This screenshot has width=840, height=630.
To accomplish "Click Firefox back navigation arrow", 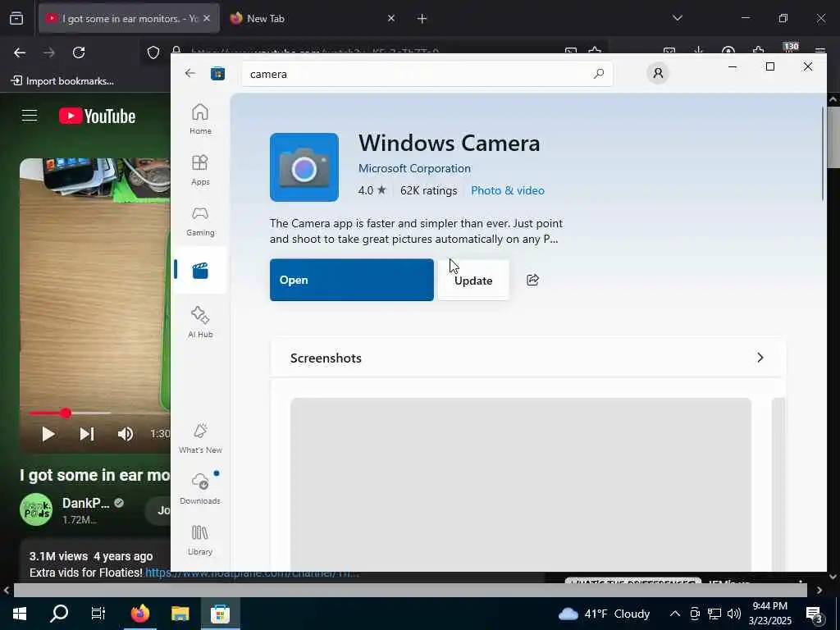I will [20, 52].
